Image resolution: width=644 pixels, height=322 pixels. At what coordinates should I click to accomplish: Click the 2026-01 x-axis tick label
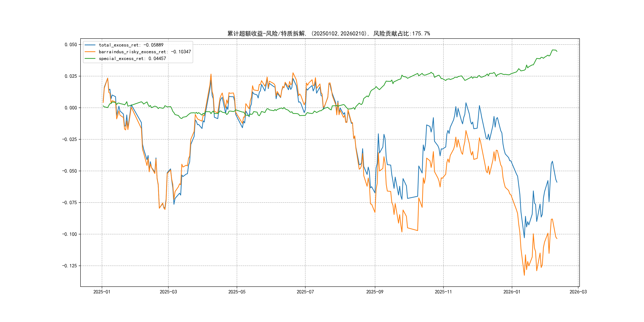pyautogui.click(x=512, y=292)
